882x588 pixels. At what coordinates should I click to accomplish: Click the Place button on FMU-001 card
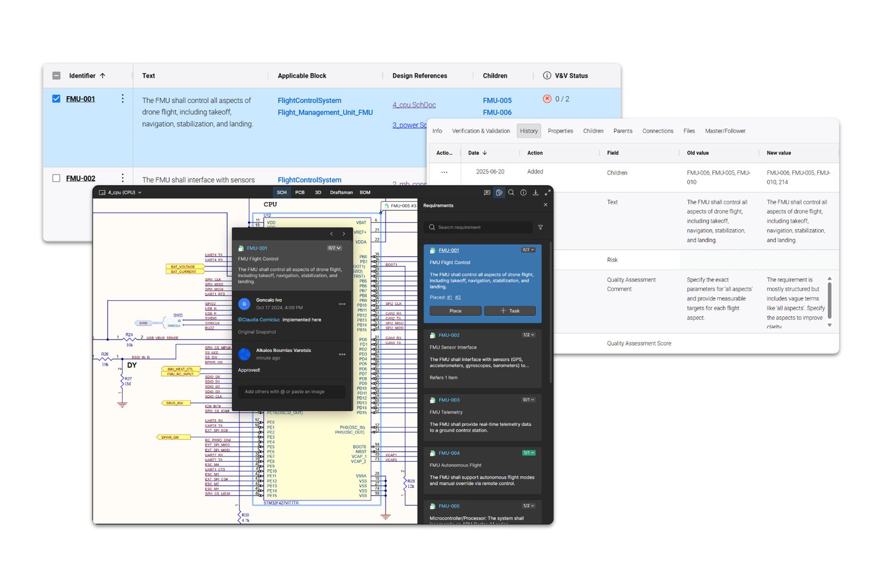(x=455, y=311)
